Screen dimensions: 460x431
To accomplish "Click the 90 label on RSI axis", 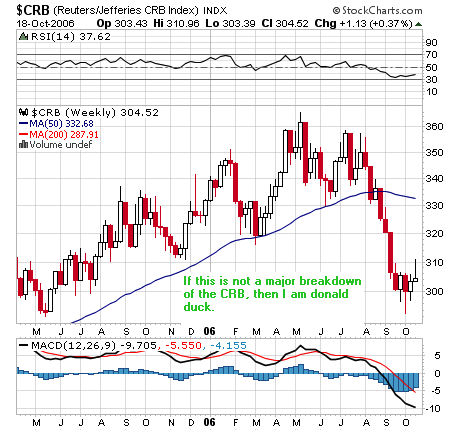I will pos(431,43).
